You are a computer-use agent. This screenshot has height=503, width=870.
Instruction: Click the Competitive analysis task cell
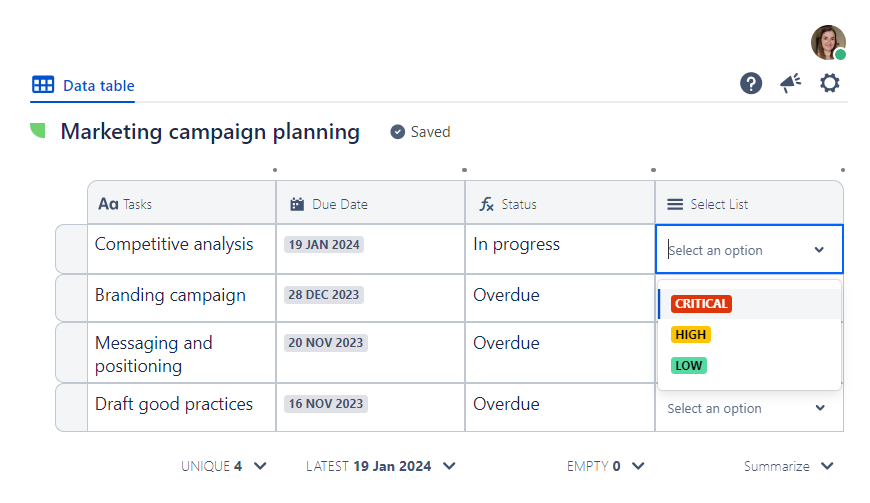[x=174, y=245]
